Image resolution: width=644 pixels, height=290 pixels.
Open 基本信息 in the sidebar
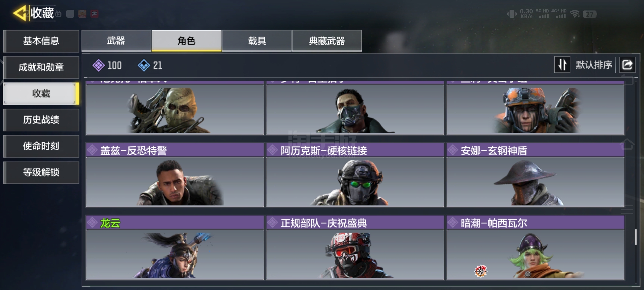click(x=41, y=41)
